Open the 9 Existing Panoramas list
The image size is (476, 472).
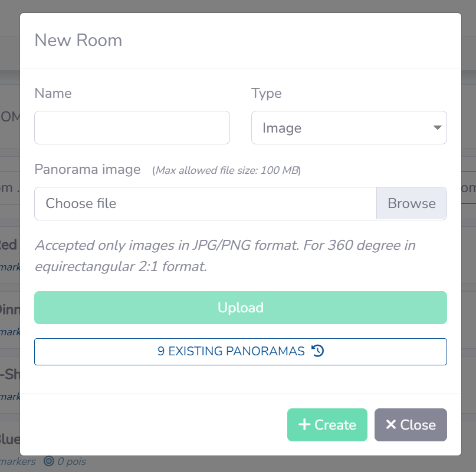pyautogui.click(x=240, y=351)
